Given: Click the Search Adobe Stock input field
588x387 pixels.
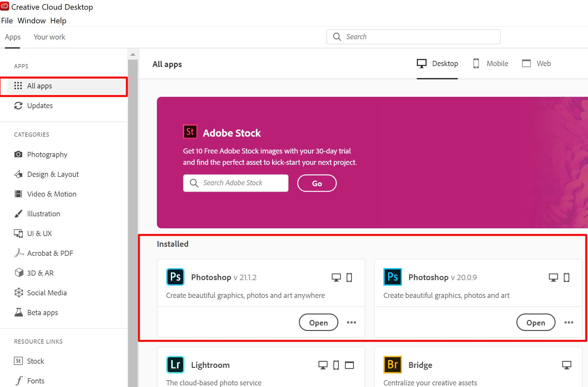Looking at the screenshot, I should (236, 183).
